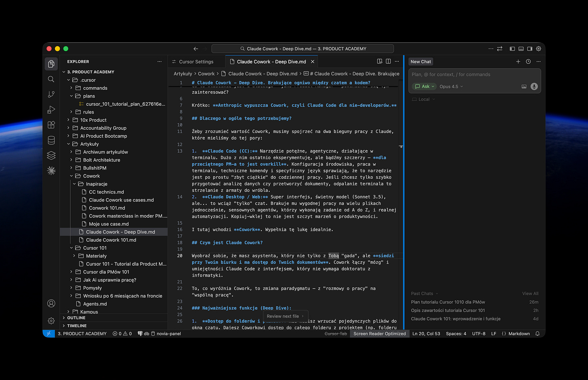The width and height of the screenshot is (588, 380).
Task: Split the editor right
Action: point(388,61)
